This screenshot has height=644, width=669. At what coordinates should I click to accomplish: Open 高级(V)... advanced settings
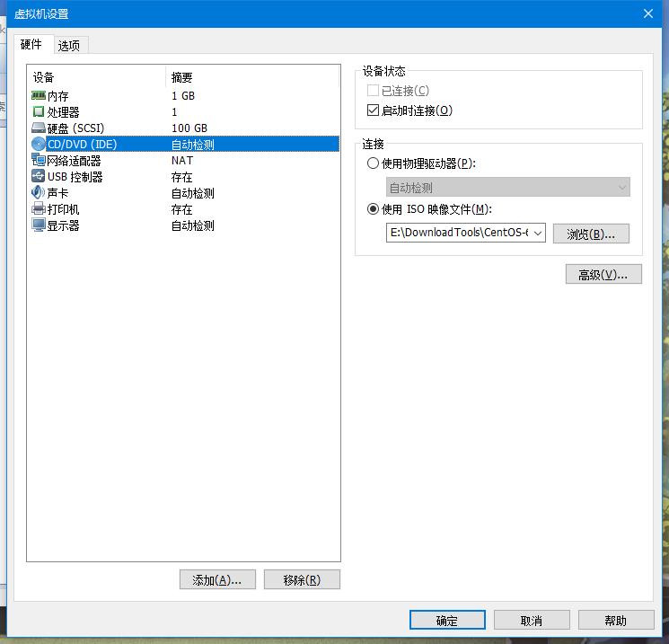(x=603, y=275)
